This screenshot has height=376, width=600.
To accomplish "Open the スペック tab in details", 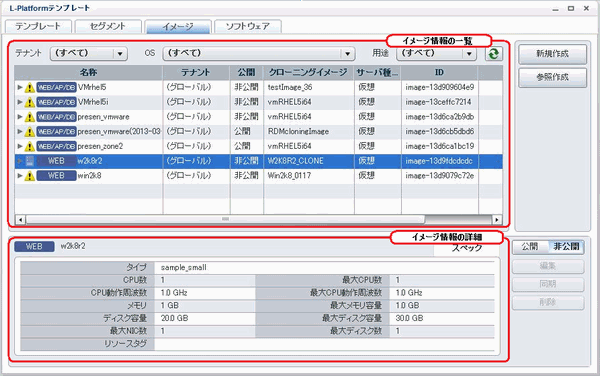I will pos(466,248).
